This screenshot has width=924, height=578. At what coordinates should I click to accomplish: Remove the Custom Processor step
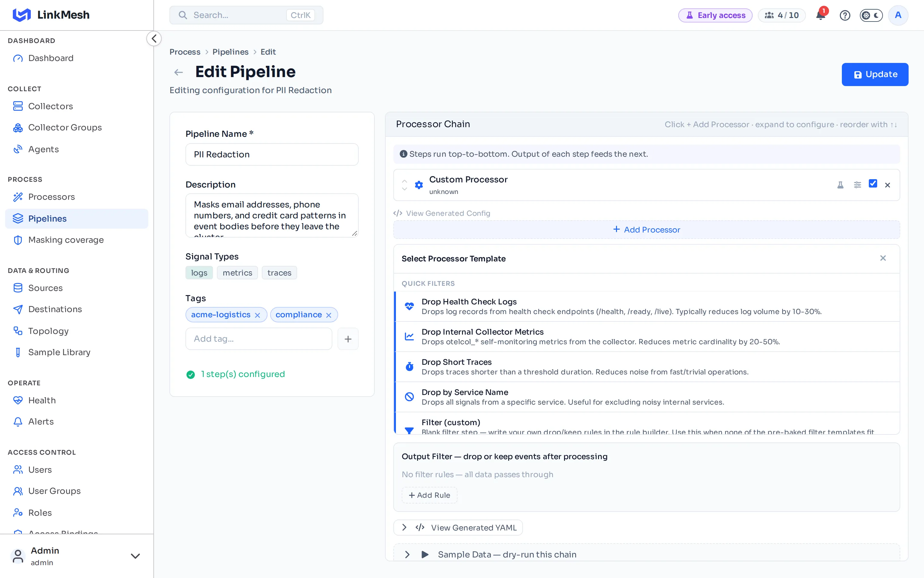[887, 185]
